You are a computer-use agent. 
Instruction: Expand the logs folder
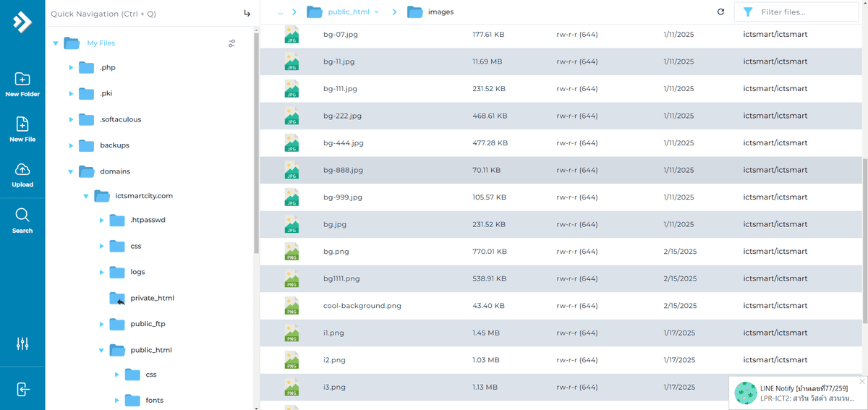click(101, 272)
